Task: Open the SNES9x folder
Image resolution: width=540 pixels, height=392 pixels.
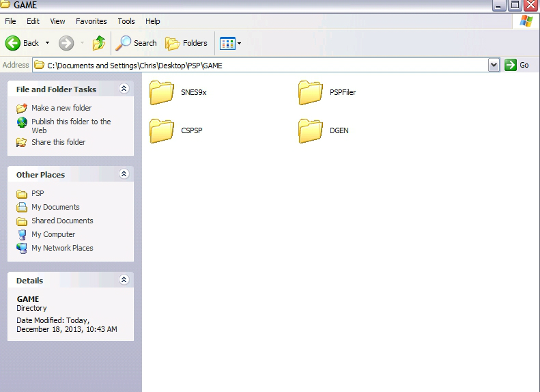Action: tap(162, 92)
